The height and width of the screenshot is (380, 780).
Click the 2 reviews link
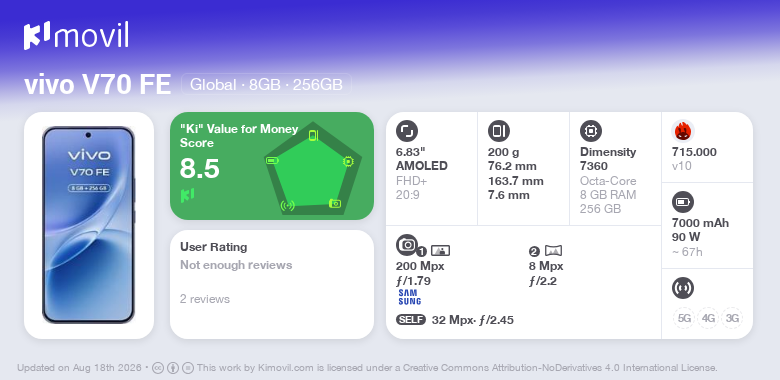pos(205,299)
